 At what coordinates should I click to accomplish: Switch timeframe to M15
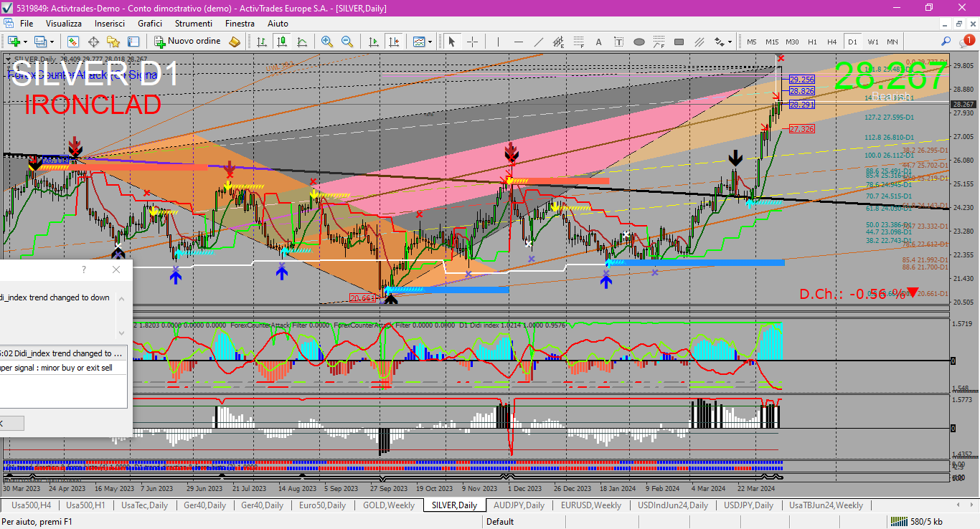772,42
